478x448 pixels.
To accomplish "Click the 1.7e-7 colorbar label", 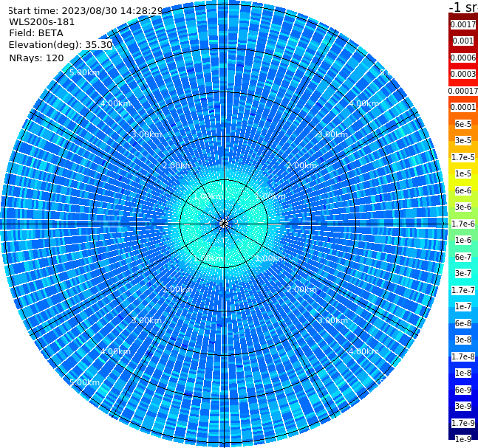I will (463, 290).
